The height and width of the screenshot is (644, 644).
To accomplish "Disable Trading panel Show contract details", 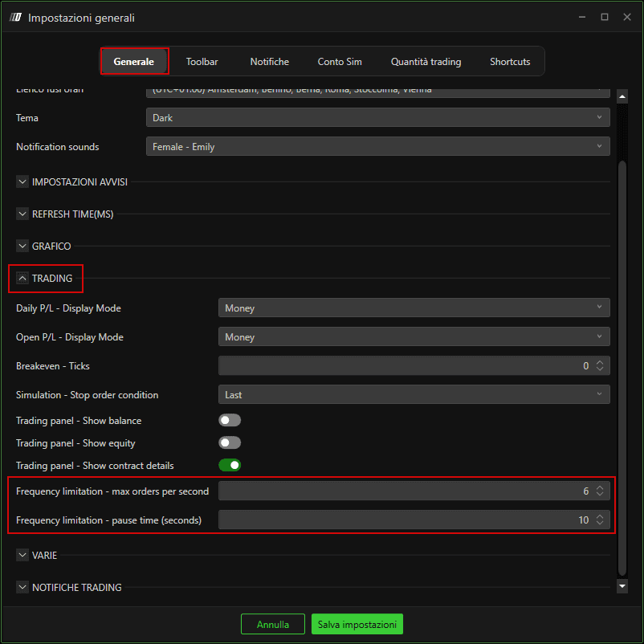I will pos(230,466).
